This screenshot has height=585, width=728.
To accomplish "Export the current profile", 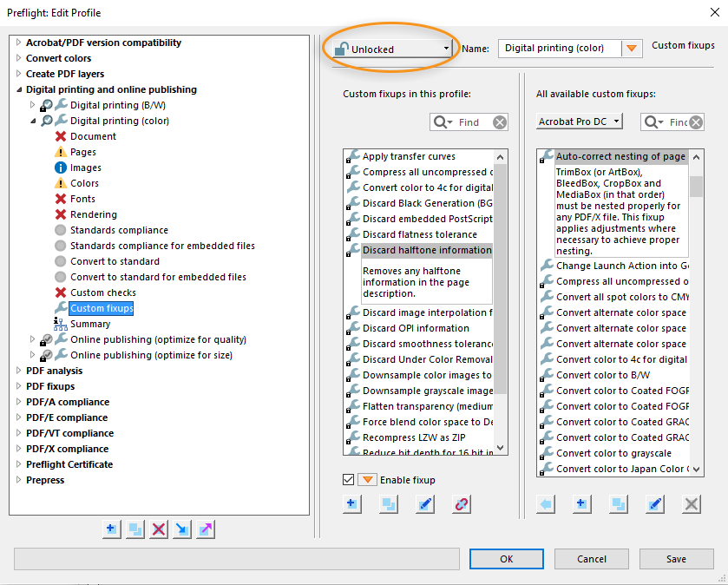I will tap(206, 529).
